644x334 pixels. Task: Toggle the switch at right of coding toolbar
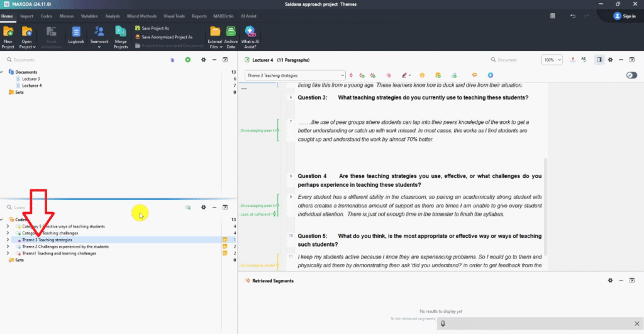631,75
